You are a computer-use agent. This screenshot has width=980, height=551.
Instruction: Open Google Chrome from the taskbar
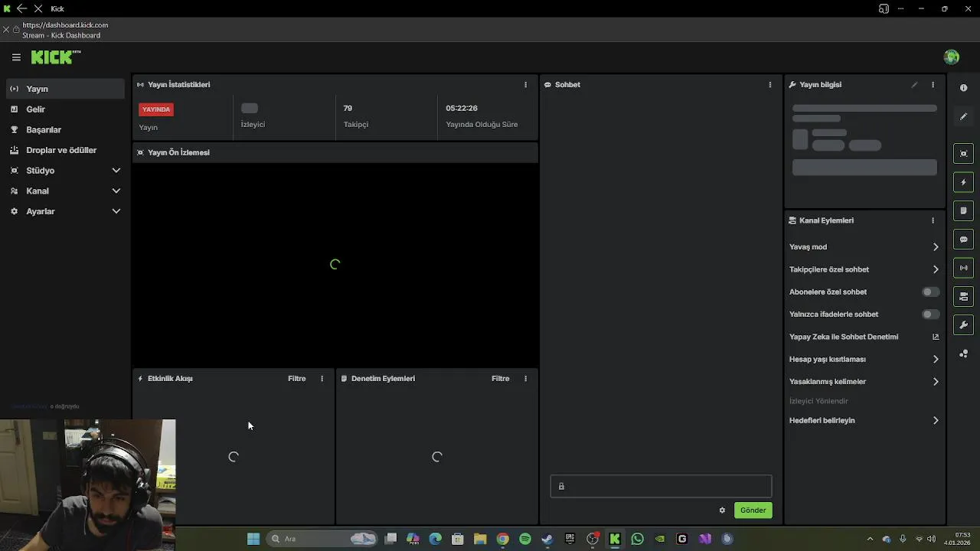click(502, 539)
